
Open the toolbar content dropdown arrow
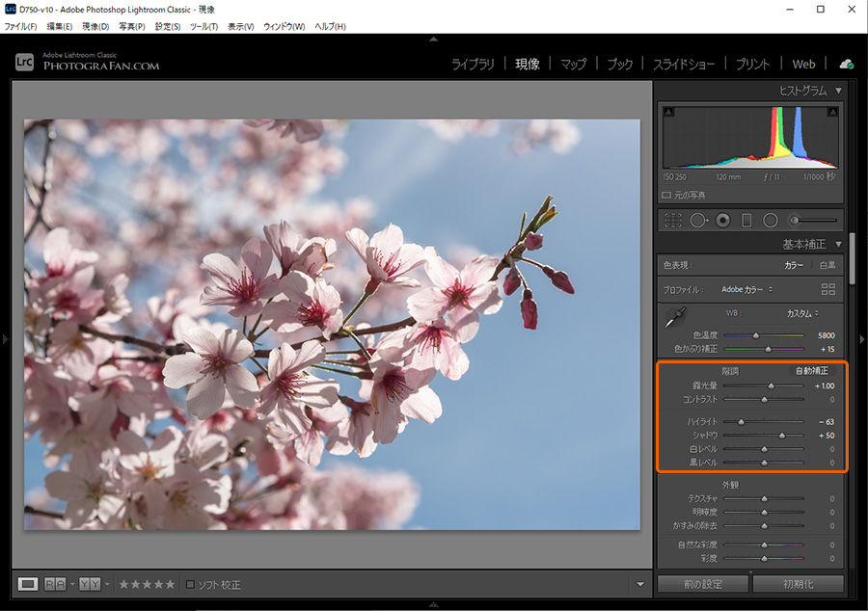[640, 584]
